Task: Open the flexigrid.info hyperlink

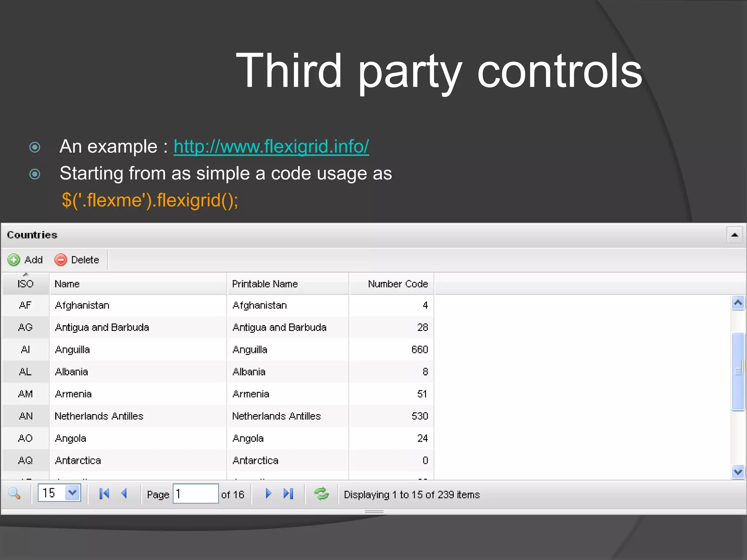Action: point(271,147)
